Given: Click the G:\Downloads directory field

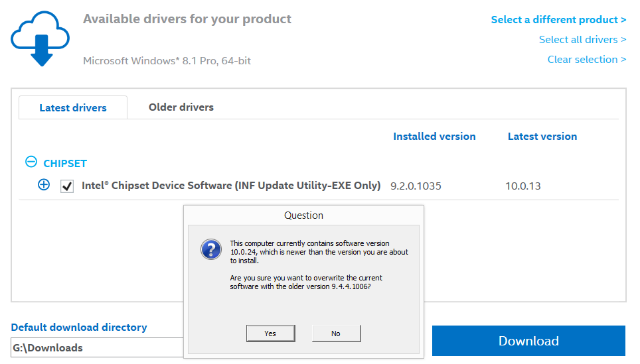Looking at the screenshot, I should pos(97,347).
